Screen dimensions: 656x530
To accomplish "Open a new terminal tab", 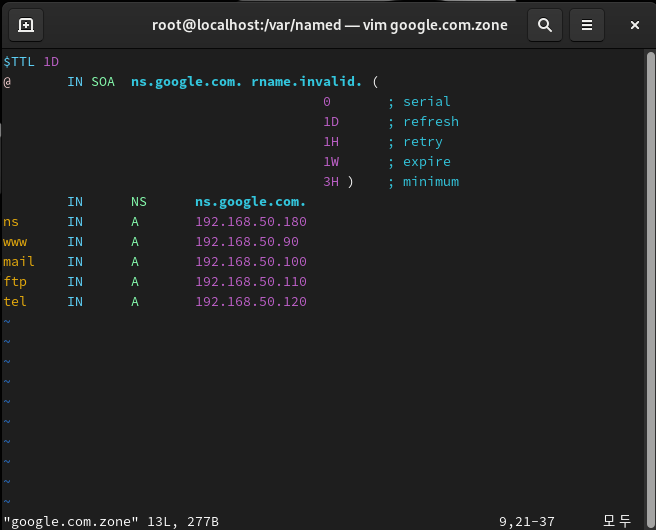I will pos(26,25).
